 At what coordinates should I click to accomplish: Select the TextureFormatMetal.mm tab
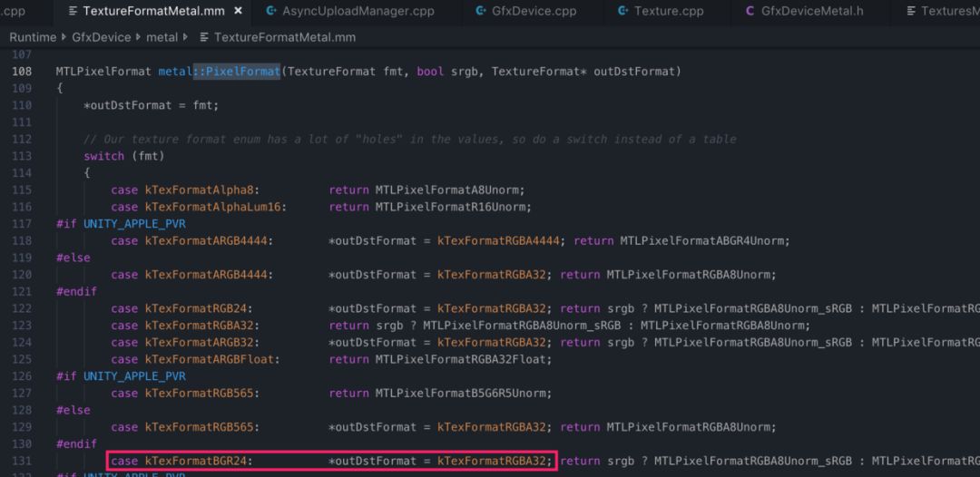point(153,11)
